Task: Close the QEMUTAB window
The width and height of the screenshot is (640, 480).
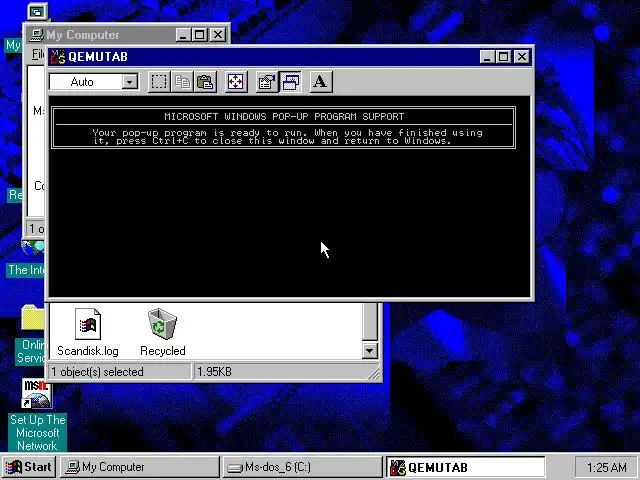Action: point(522,57)
